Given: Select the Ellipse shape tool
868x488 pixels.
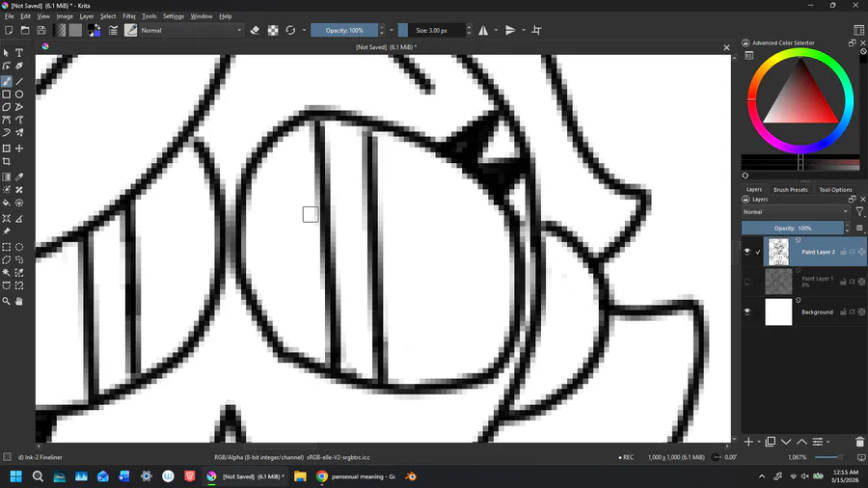Looking at the screenshot, I should 19,95.
